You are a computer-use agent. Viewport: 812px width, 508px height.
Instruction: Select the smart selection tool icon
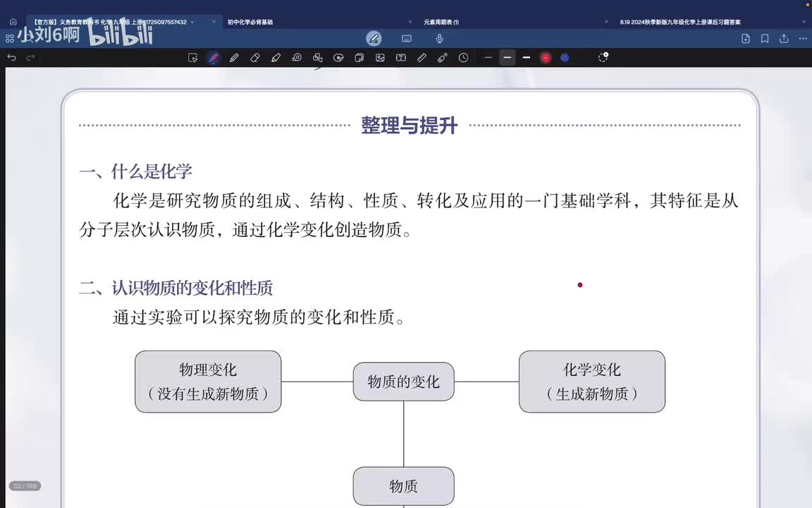(192, 58)
